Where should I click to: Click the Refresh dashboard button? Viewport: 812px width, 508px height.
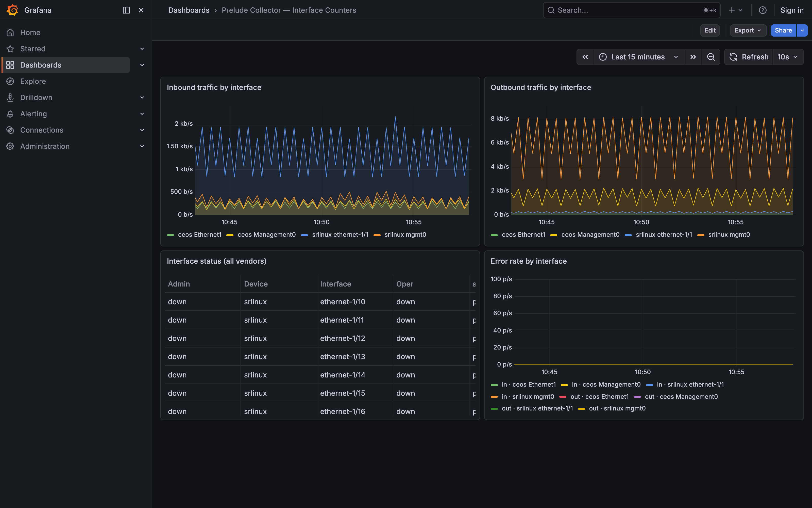749,57
